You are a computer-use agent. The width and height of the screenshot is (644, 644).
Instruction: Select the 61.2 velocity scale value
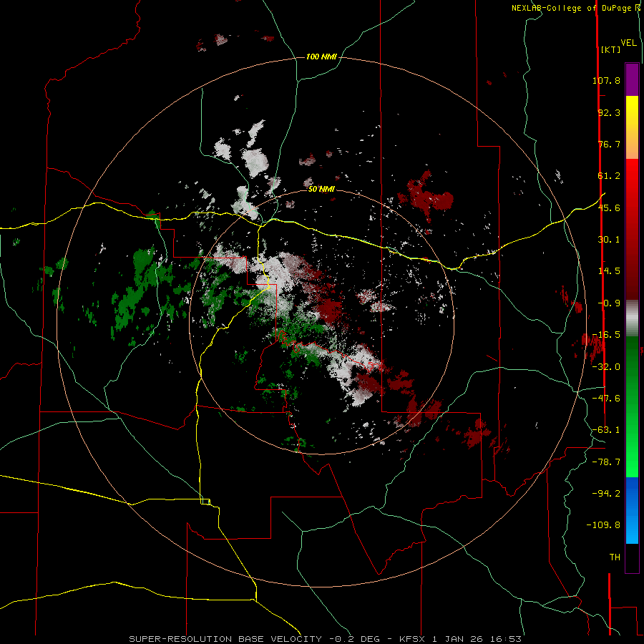click(x=609, y=176)
